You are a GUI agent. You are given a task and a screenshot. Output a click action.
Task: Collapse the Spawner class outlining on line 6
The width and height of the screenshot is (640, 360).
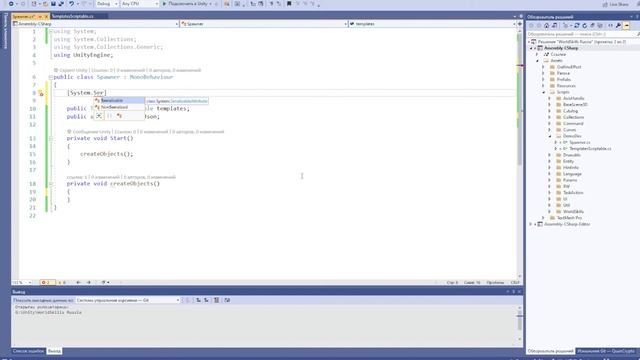pos(51,77)
